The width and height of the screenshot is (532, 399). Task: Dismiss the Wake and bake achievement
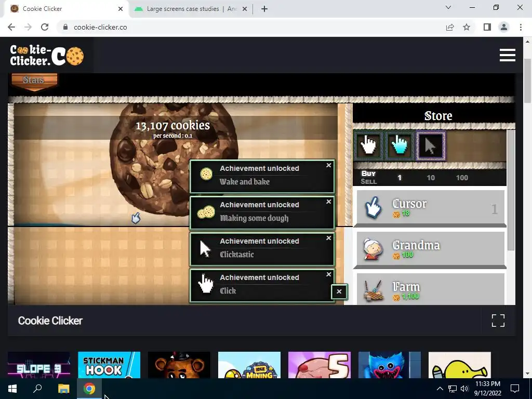pyautogui.click(x=328, y=165)
